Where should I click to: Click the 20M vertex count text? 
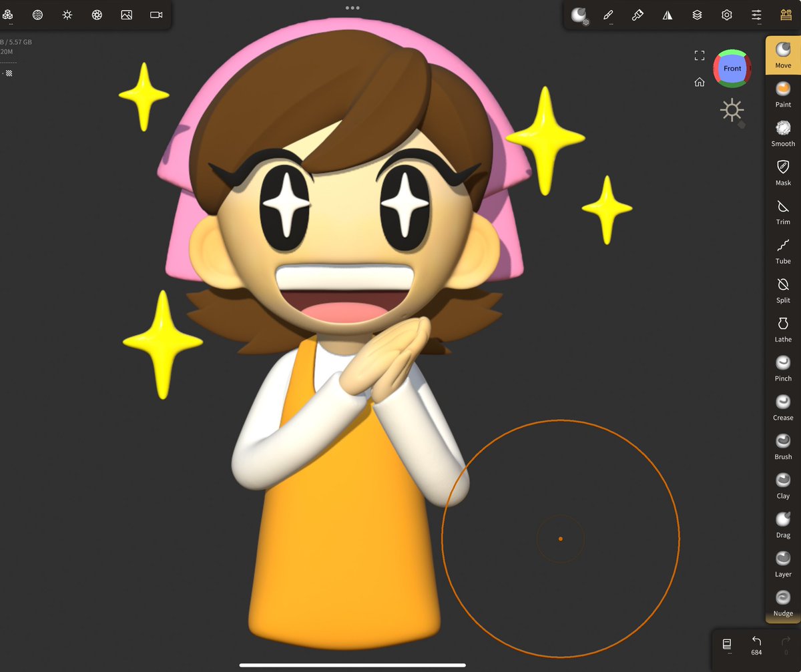coord(7,51)
